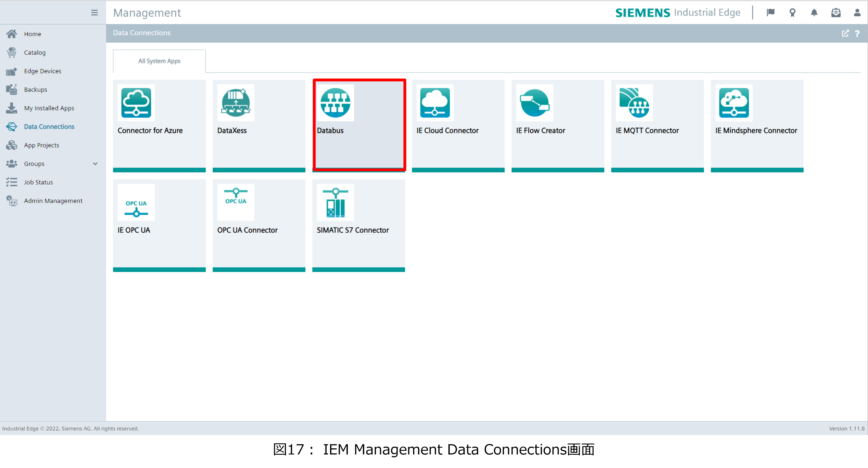
Task: Click the Connector for Azure icon
Action: tap(136, 103)
